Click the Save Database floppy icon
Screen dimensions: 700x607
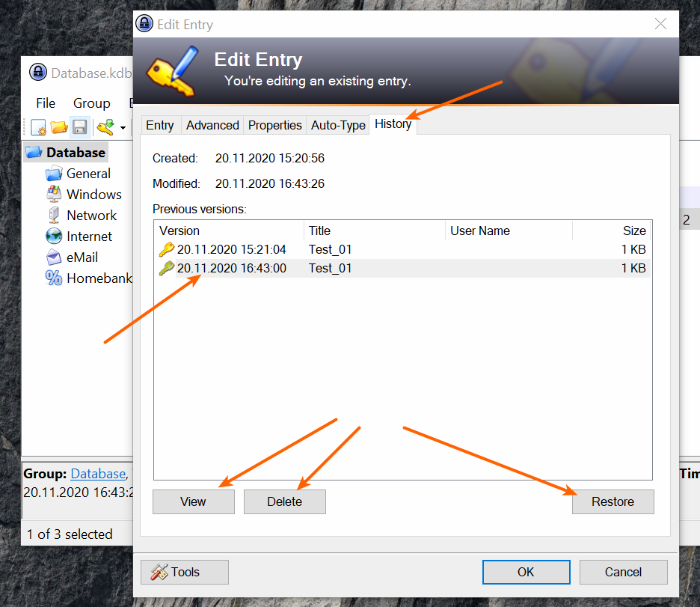tap(80, 127)
